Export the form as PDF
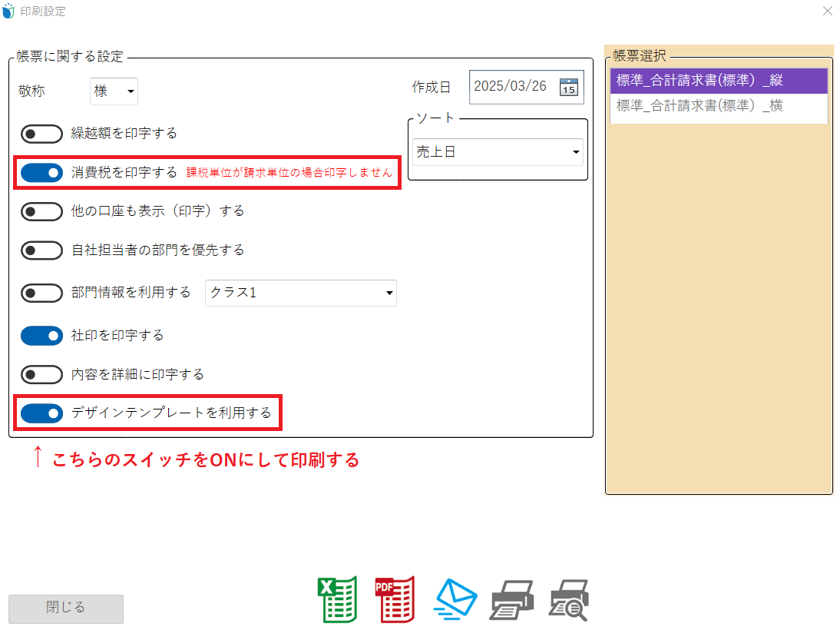The height and width of the screenshot is (630, 840). click(x=395, y=599)
